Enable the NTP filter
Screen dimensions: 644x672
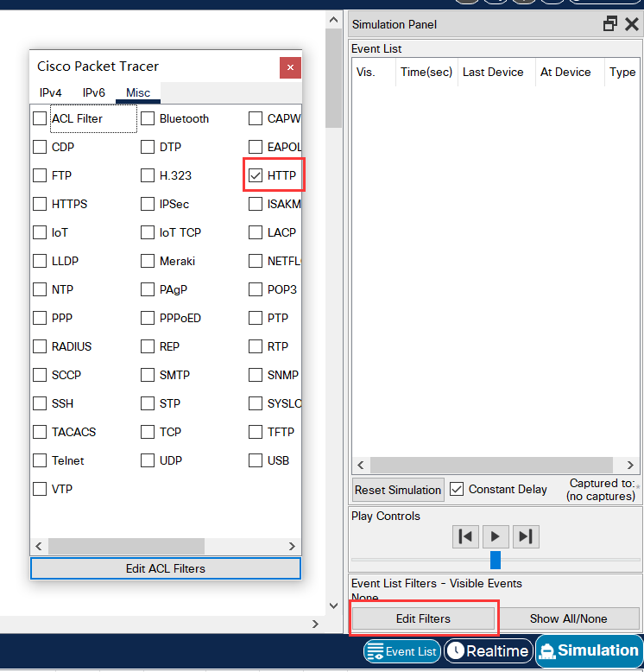(40, 289)
